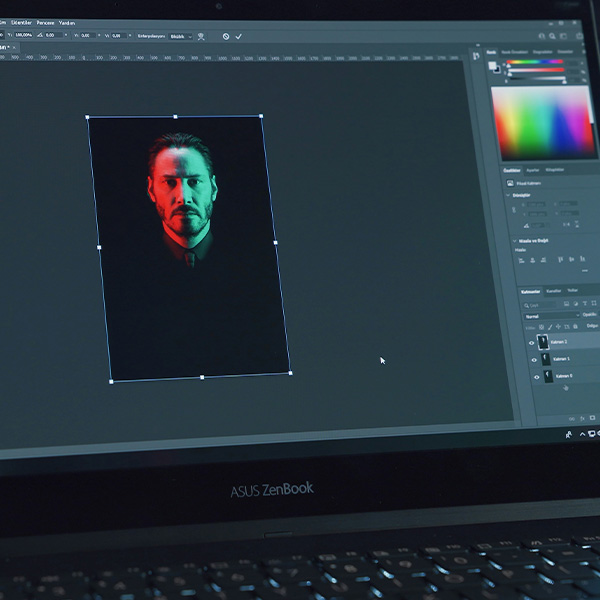Align top edges in the Hizala section
This screenshot has width=600, height=600.
coord(560,259)
